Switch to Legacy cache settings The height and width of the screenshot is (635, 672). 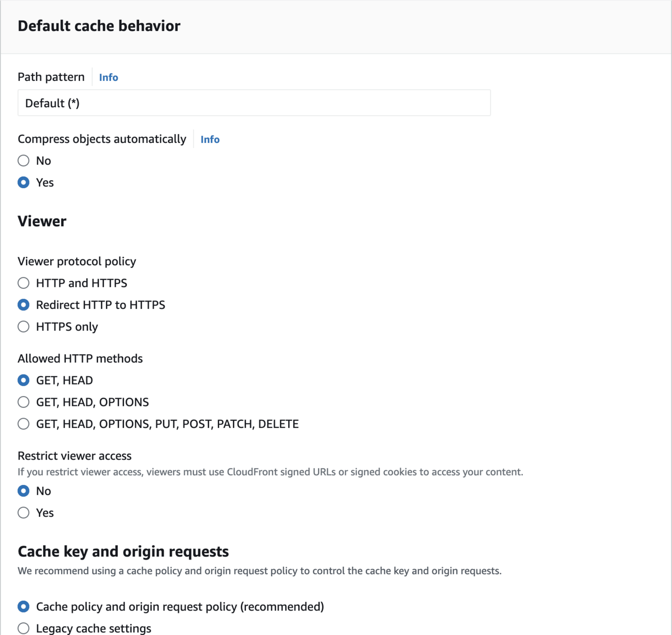(24, 628)
